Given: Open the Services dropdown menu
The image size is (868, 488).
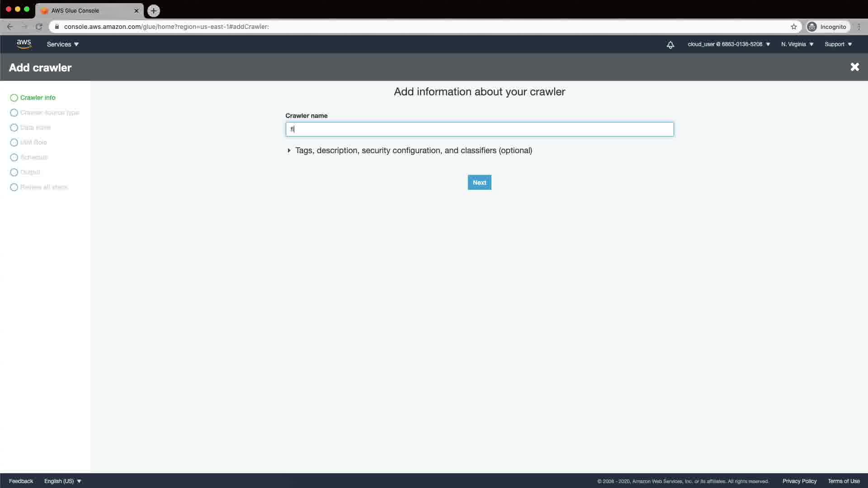Looking at the screenshot, I should pyautogui.click(x=63, y=44).
